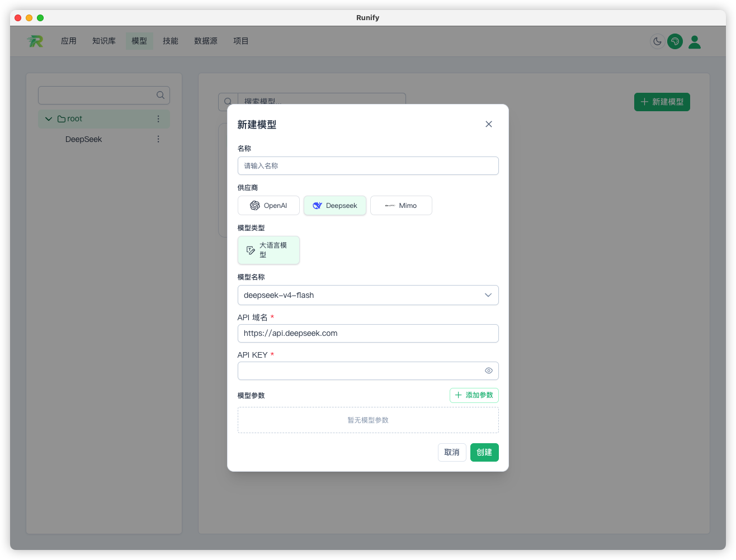
Task: Click the model search magnifier icon
Action: point(228,102)
